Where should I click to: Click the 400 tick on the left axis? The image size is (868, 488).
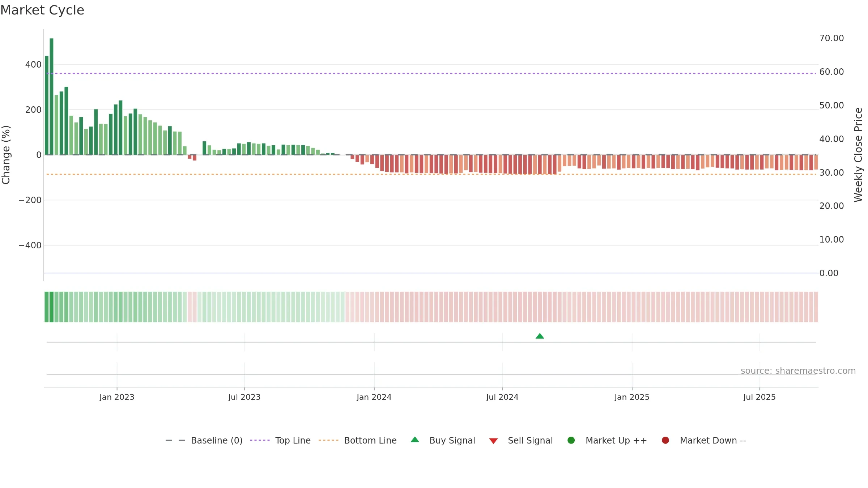tap(33, 65)
